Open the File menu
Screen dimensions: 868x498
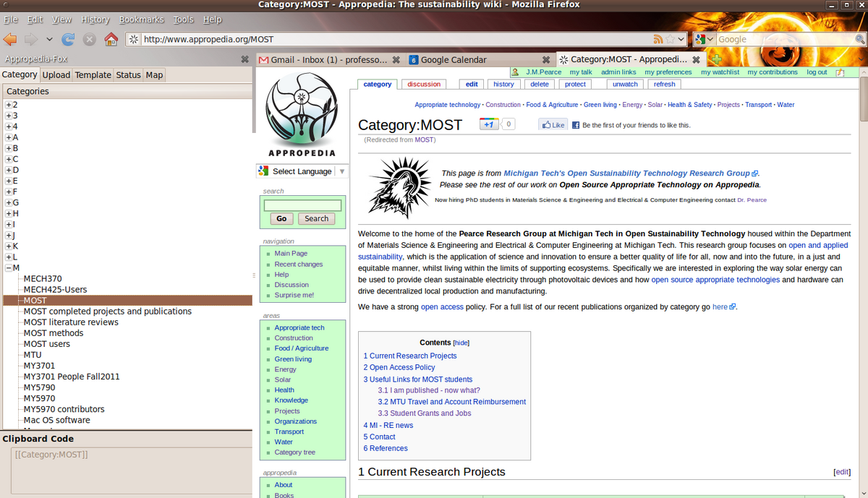point(11,20)
